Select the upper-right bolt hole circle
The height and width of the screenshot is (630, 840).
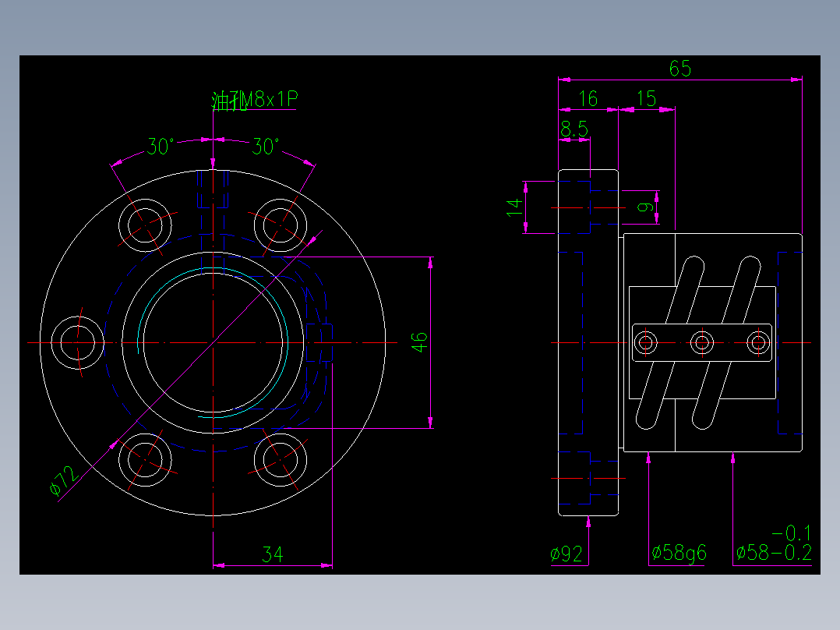click(x=281, y=225)
